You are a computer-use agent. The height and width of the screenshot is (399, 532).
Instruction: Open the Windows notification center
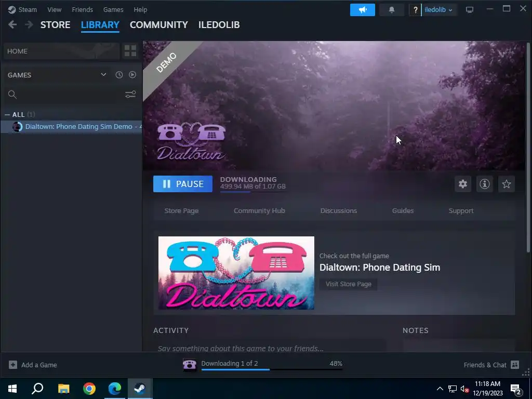click(x=516, y=390)
